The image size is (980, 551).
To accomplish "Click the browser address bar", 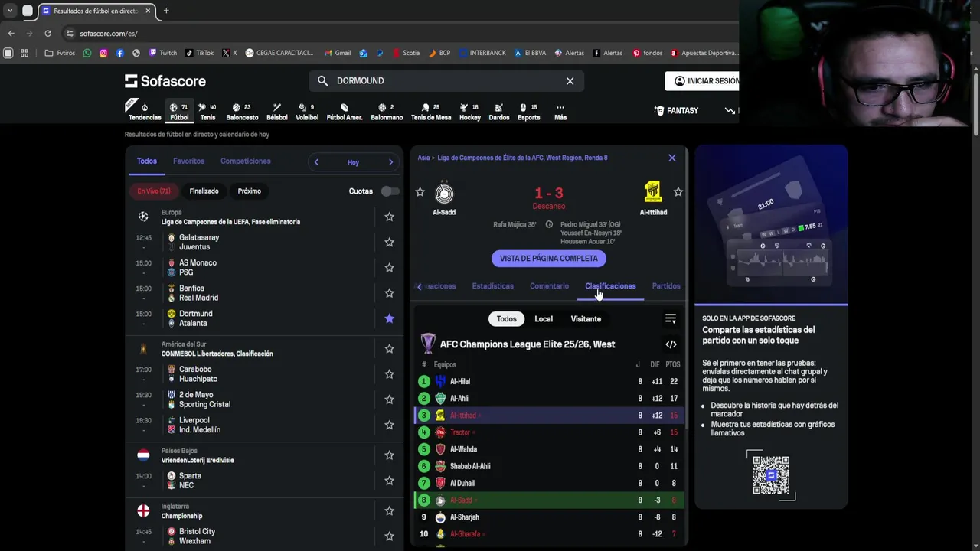I will [x=398, y=33].
